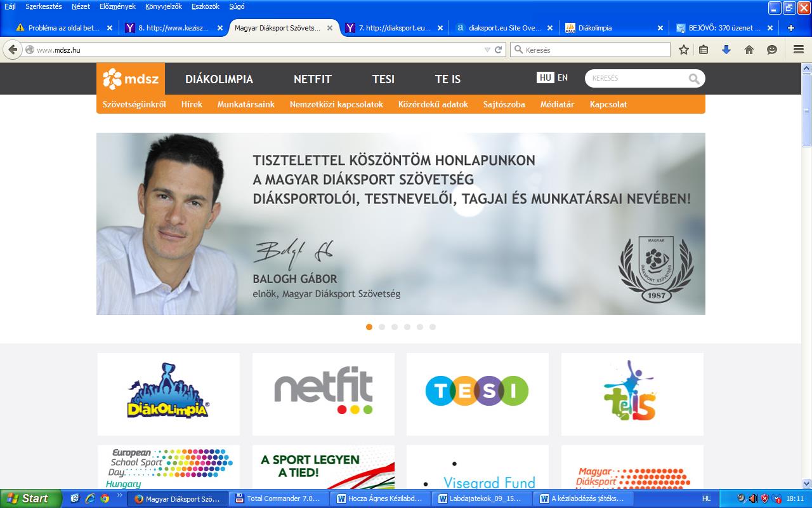
Task: Open the Könyvjelzők menu
Action: [x=164, y=7]
